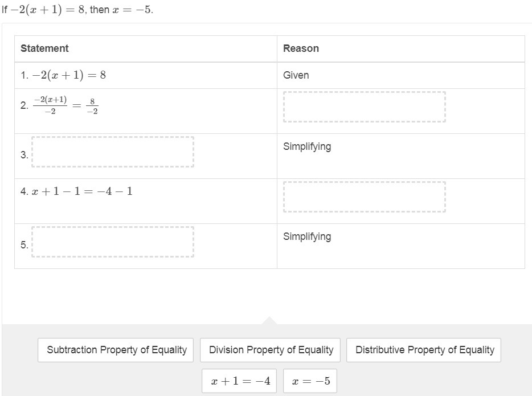The width and height of the screenshot is (532, 396).
Task: Click the Simplifying reason in step 5
Action: pyautogui.click(x=307, y=236)
